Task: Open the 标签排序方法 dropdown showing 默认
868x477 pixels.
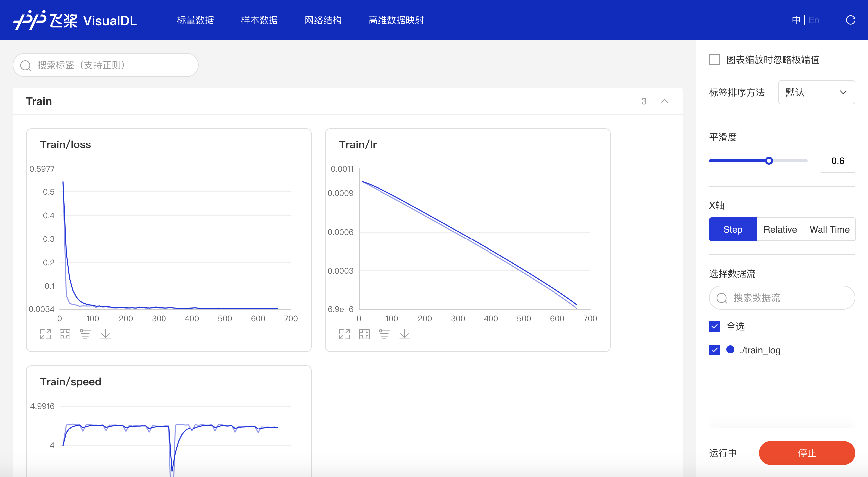Action: (x=816, y=92)
